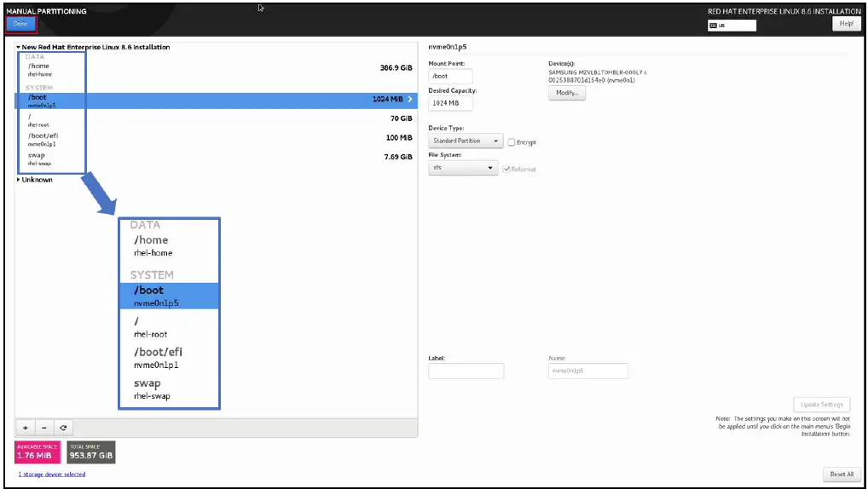This screenshot has height=495, width=868.
Task: Open the Help button
Action: click(x=847, y=23)
